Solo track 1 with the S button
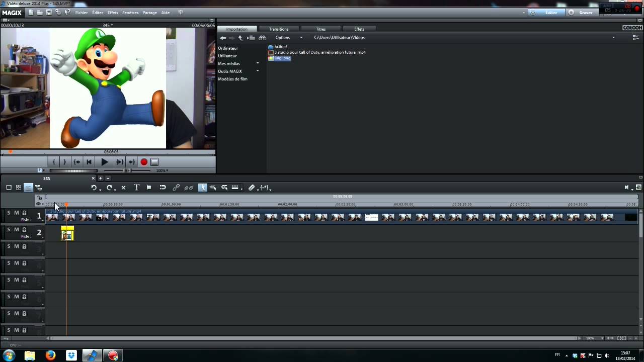644x362 pixels. (x=9, y=213)
